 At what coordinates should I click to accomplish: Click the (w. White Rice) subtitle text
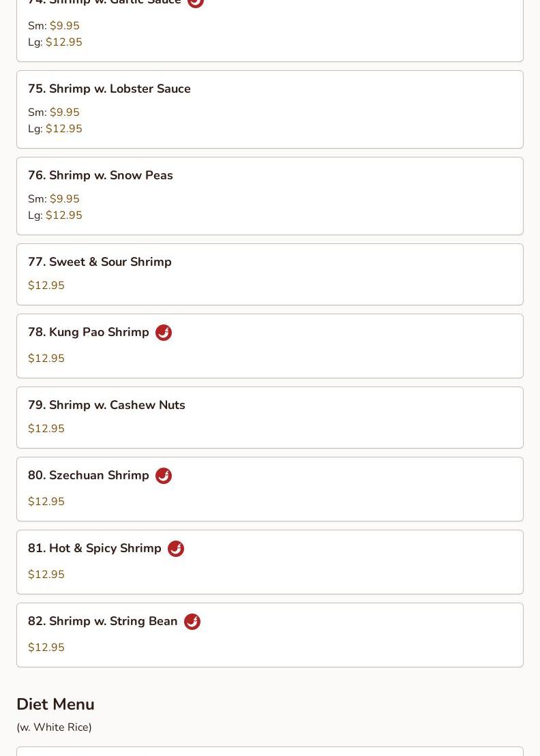[54, 727]
